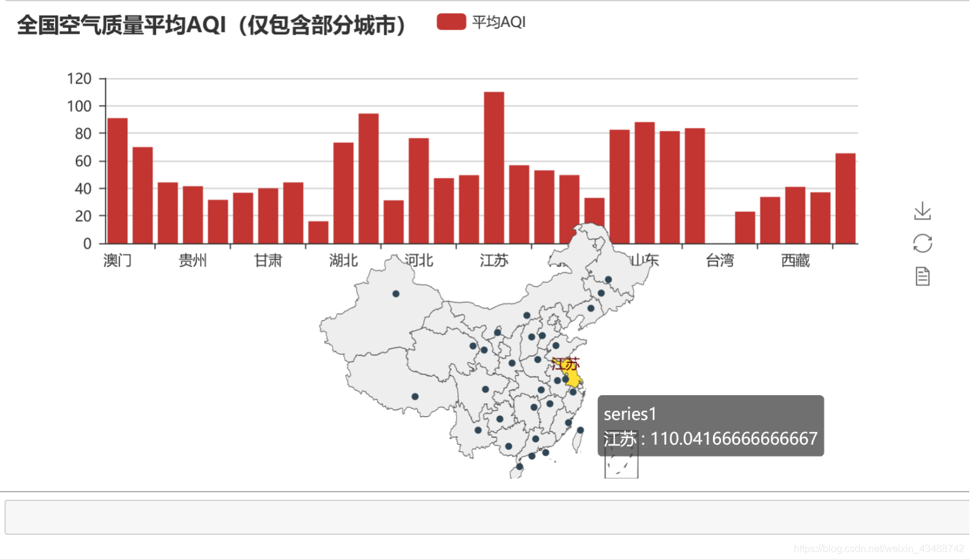Image resolution: width=970 pixels, height=560 pixels.
Task: Click the empty input cell below chart
Action: pyautogui.click(x=487, y=517)
